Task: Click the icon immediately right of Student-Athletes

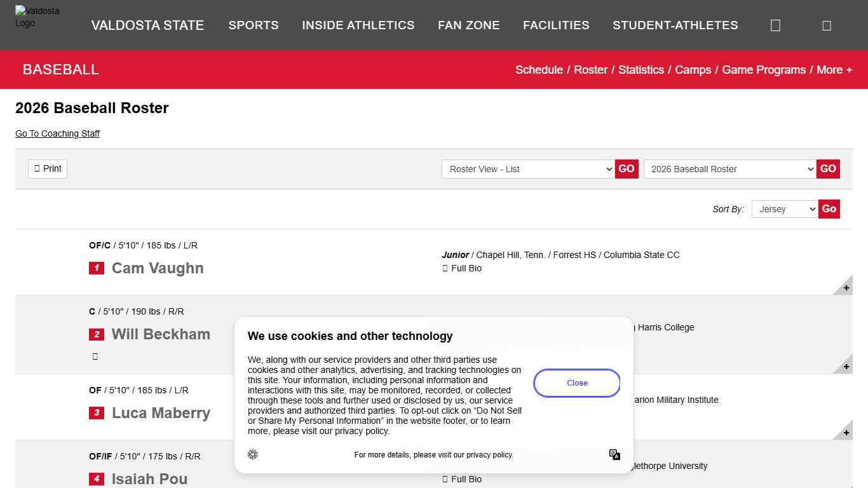Action: click(x=775, y=25)
